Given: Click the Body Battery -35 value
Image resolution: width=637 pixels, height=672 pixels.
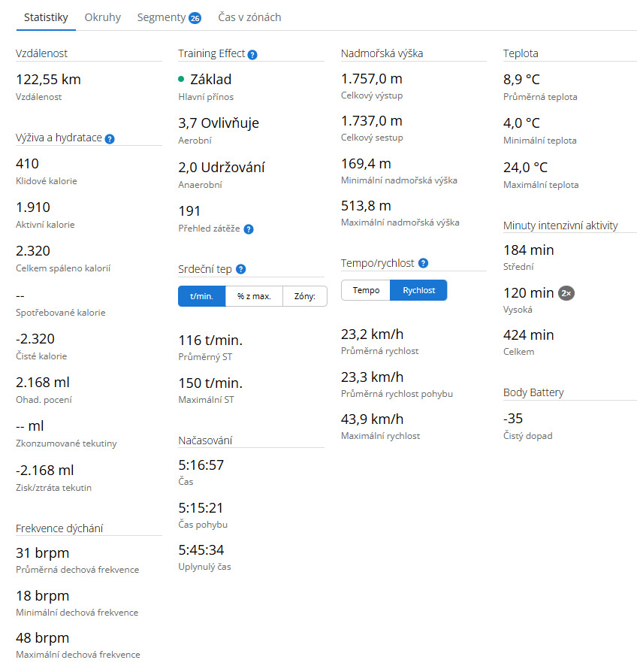Looking at the screenshot, I should click(513, 419).
